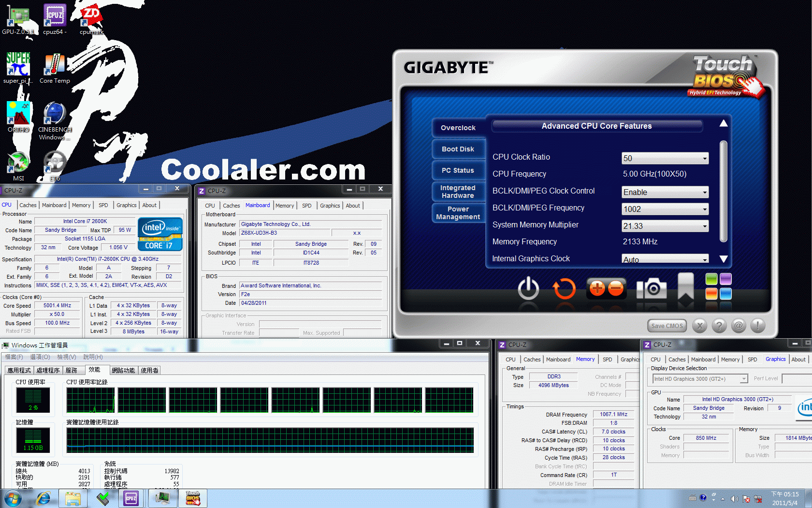This screenshot has width=812, height=508.
Task: Select the cpumark desktop icon
Action: coord(91,19)
